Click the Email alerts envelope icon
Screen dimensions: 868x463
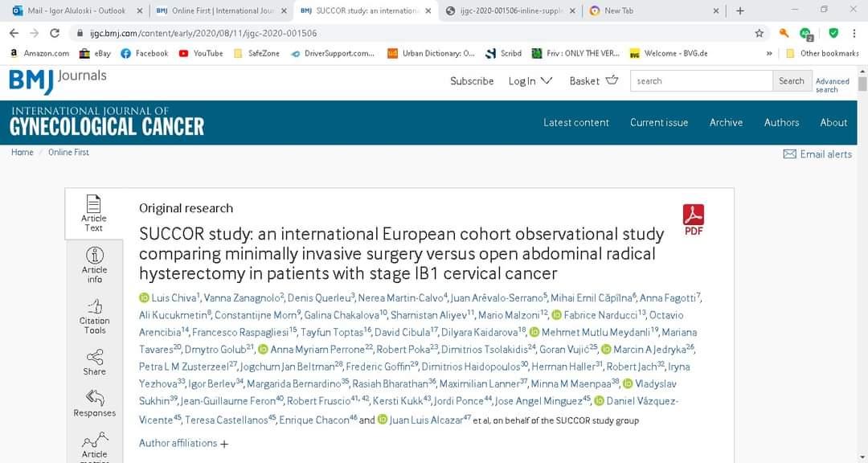tap(789, 154)
